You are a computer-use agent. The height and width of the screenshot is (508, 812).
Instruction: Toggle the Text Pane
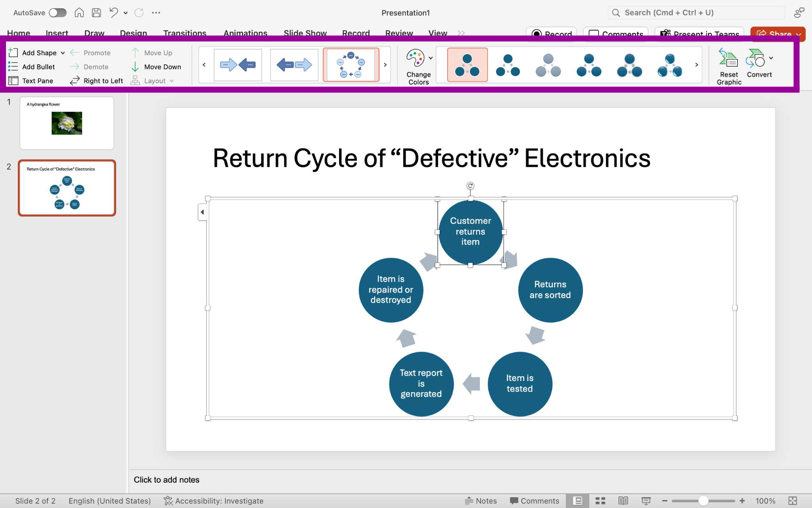[x=31, y=81]
